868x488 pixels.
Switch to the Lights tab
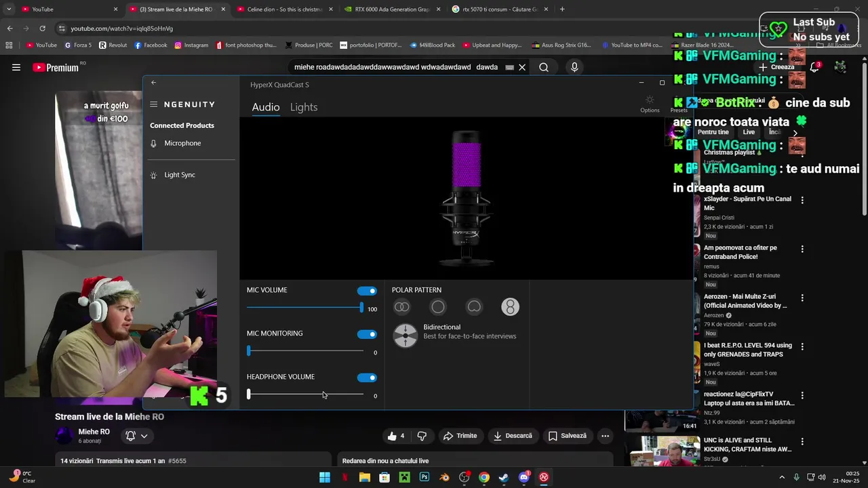pos(304,107)
